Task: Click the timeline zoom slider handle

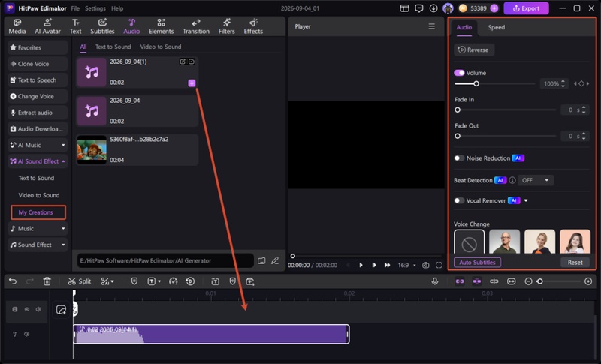Action: pos(539,281)
